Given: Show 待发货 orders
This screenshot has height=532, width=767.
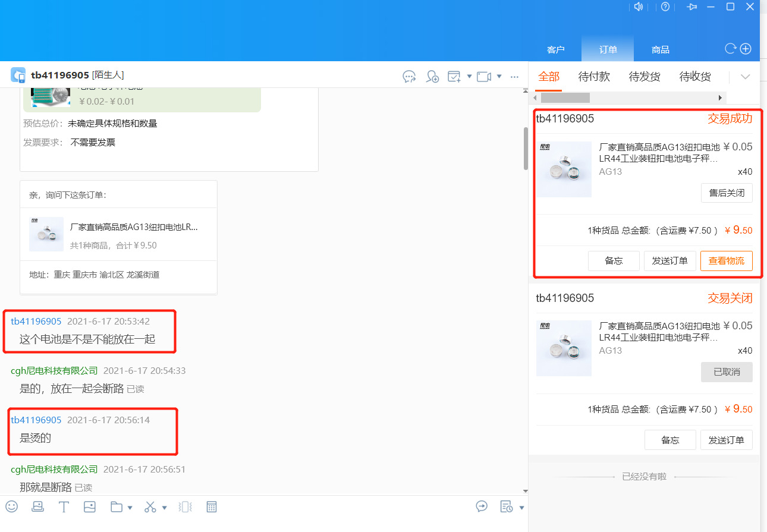Looking at the screenshot, I should pyautogui.click(x=645, y=77).
